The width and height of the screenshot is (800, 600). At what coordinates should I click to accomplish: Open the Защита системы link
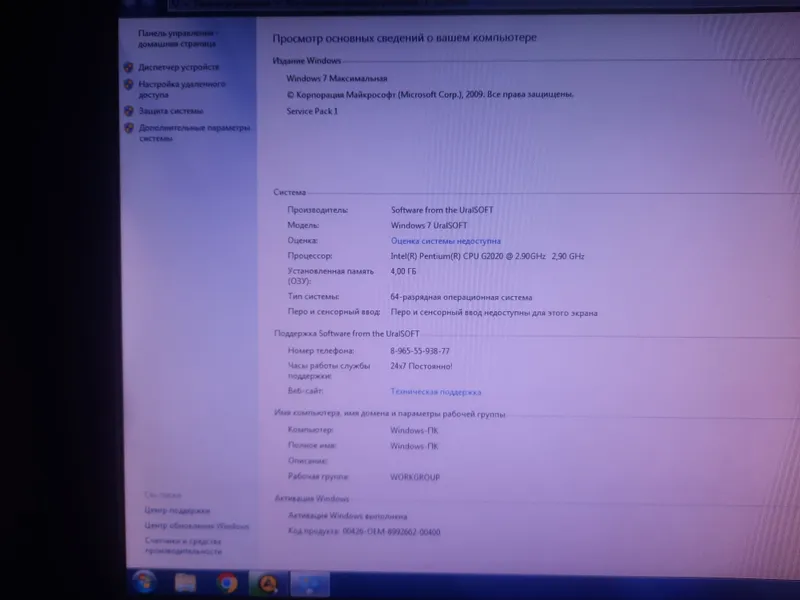pos(171,111)
